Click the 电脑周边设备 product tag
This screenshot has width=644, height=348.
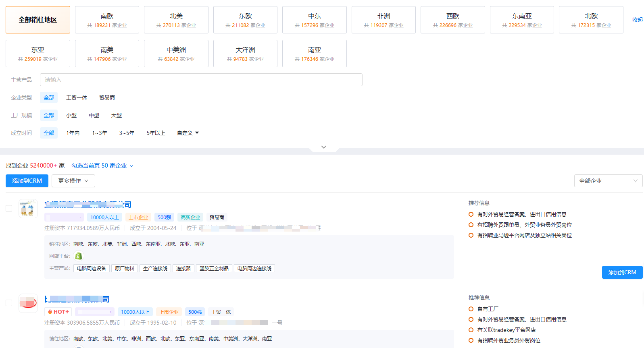point(92,269)
